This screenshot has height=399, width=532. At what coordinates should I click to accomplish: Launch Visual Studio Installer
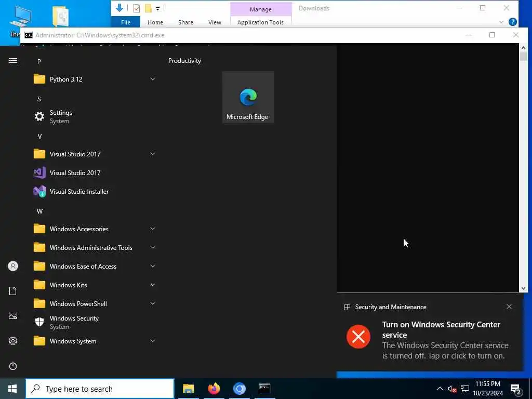coord(95,191)
